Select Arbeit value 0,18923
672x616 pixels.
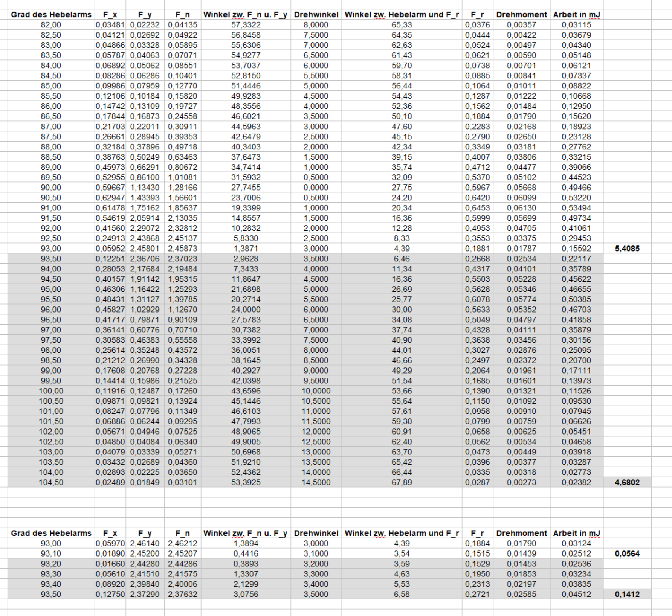[576, 127]
